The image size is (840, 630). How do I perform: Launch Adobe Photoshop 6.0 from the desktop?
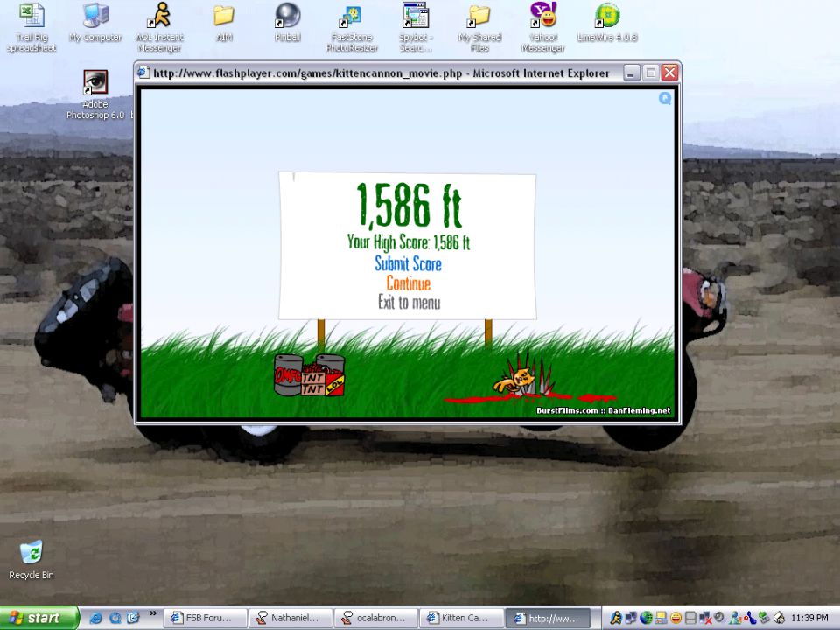[x=95, y=94]
